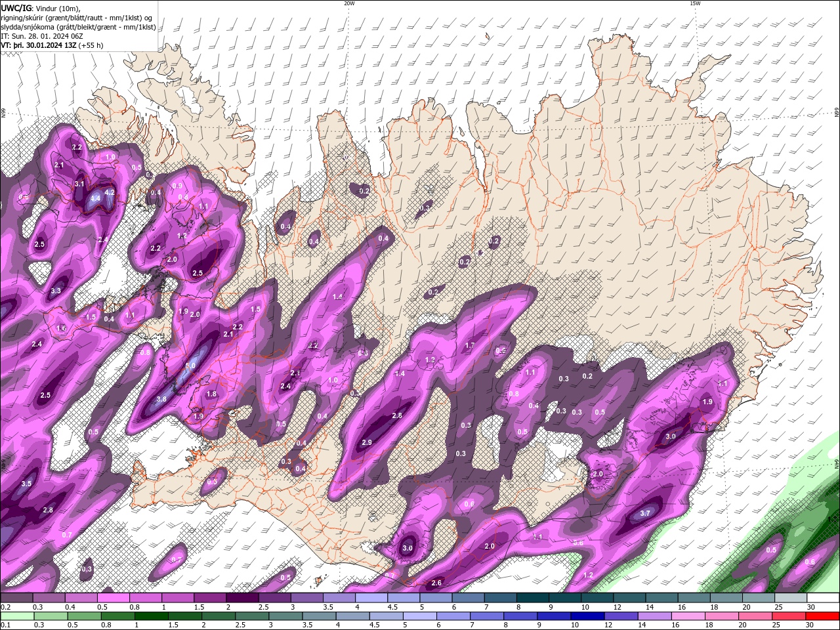
Task: Select the 3.7 value near the southeast coast
Action: 645,513
